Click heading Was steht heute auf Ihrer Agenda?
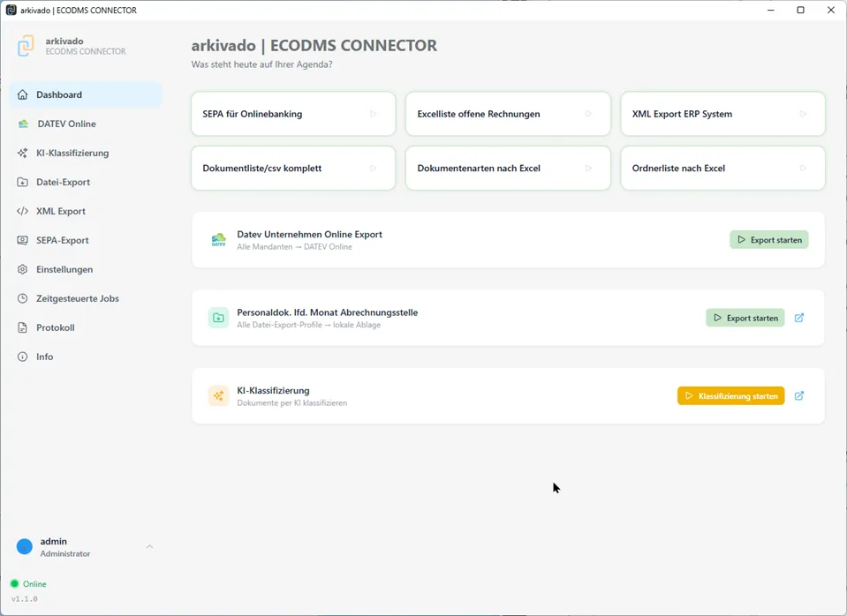 tap(262, 64)
